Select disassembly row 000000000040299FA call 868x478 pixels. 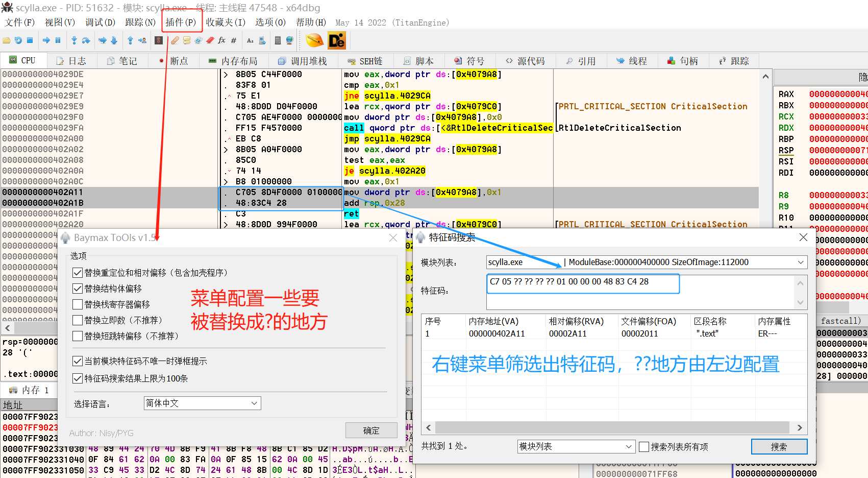coord(380,128)
